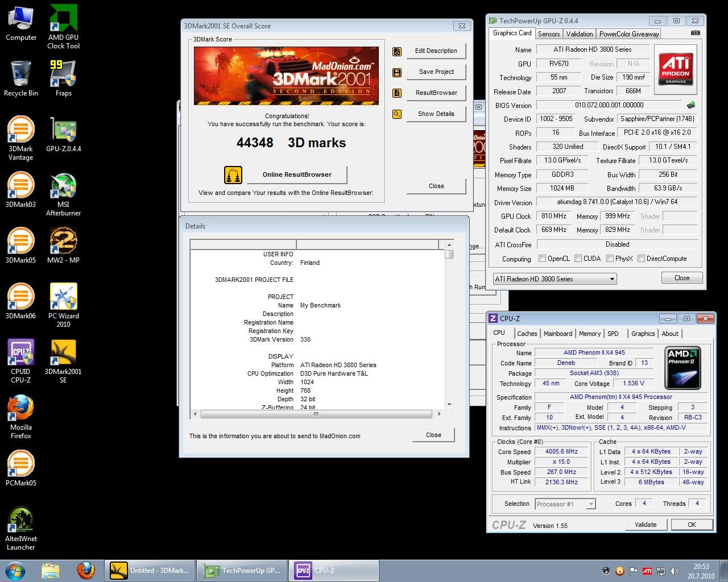The height and width of the screenshot is (582, 728).
Task: Click the GPU-Z BIOS save chip icon
Action: (691, 105)
